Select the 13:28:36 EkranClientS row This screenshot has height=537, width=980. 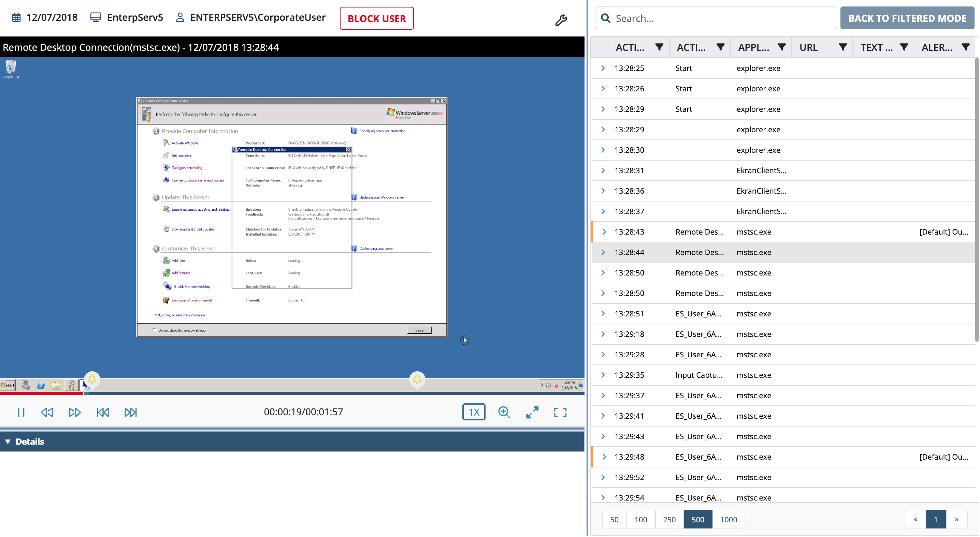(784, 191)
